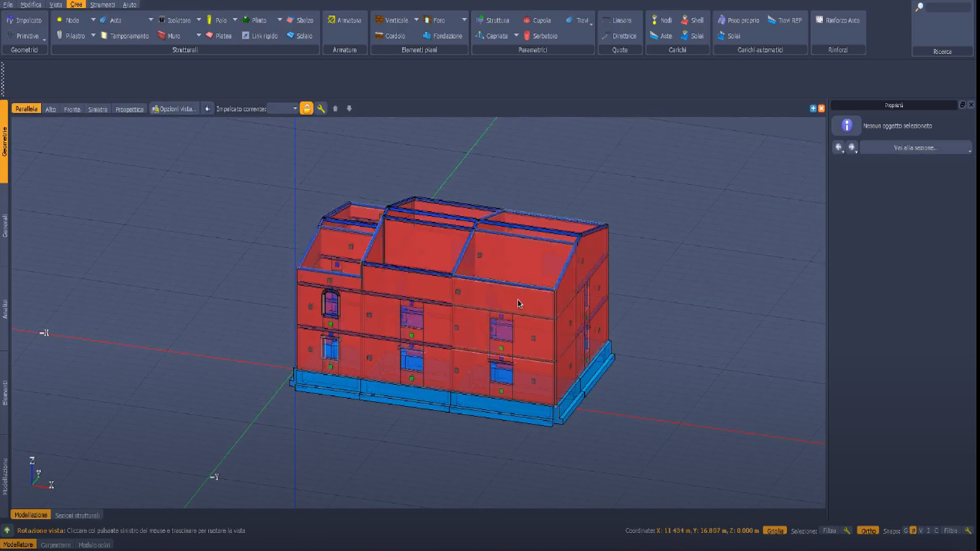
Task: Switch to the Carpenterie tab
Action: pyautogui.click(x=55, y=546)
